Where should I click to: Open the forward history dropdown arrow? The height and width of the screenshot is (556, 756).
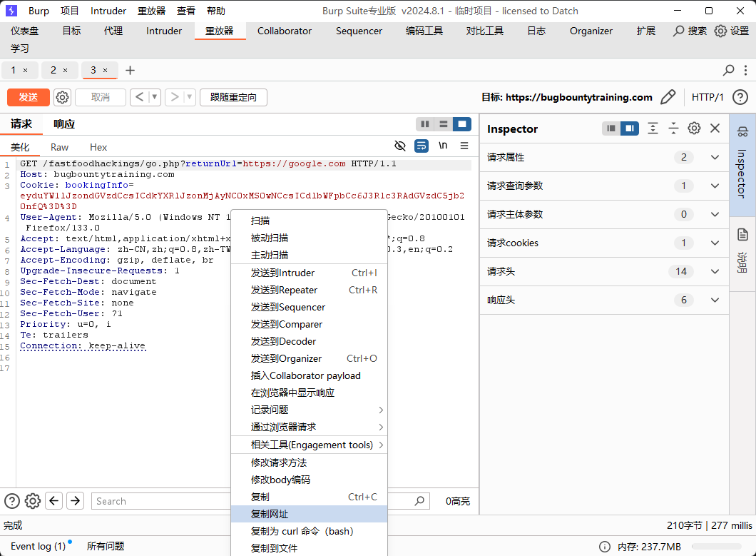click(x=190, y=98)
